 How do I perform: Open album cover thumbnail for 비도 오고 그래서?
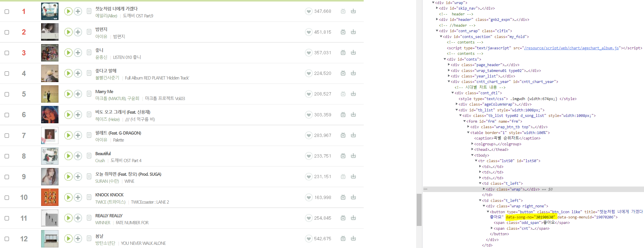(x=50, y=115)
